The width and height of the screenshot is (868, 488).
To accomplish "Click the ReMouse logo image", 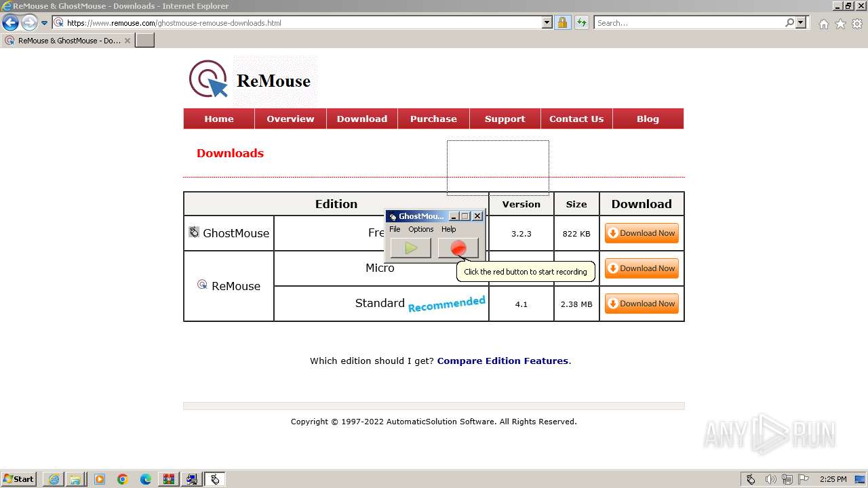I will click(250, 80).
